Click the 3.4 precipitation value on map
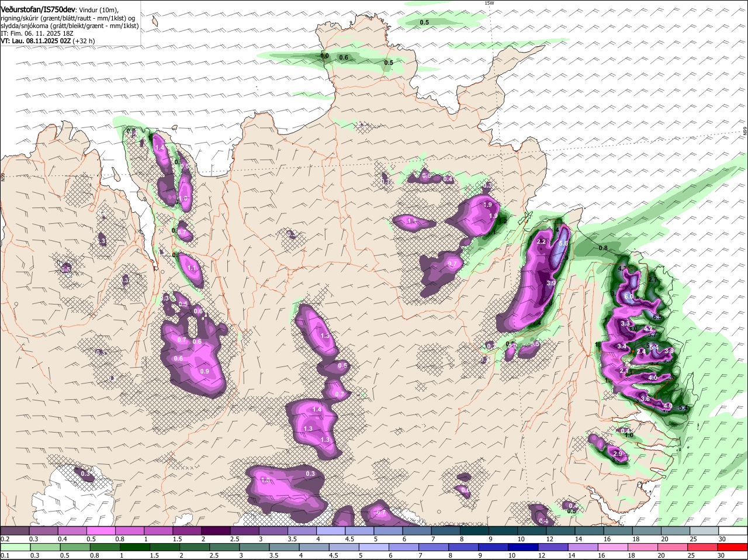 (x=621, y=347)
